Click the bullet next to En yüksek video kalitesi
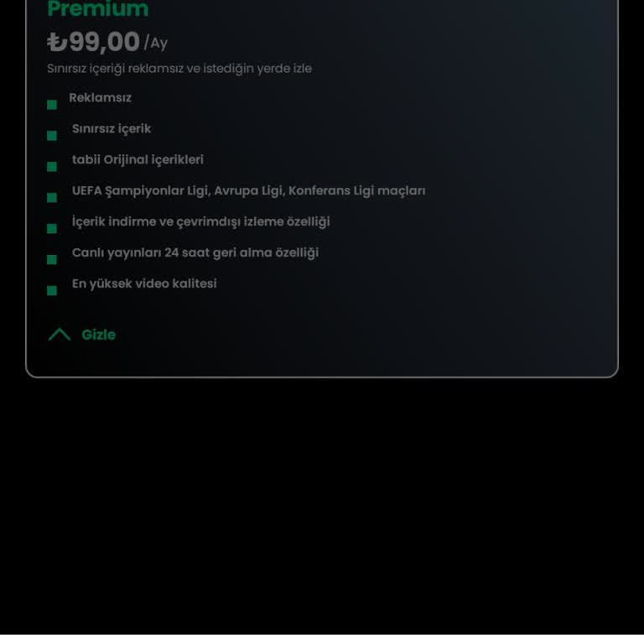The image size is (644, 644). tap(52, 291)
